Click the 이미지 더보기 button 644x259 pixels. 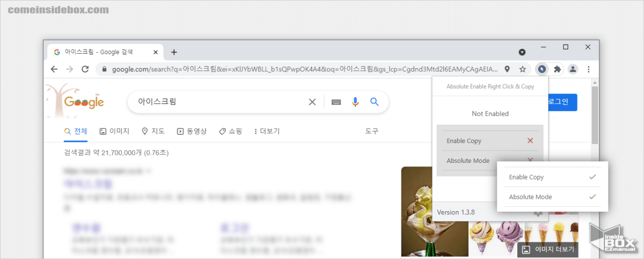coord(548,249)
